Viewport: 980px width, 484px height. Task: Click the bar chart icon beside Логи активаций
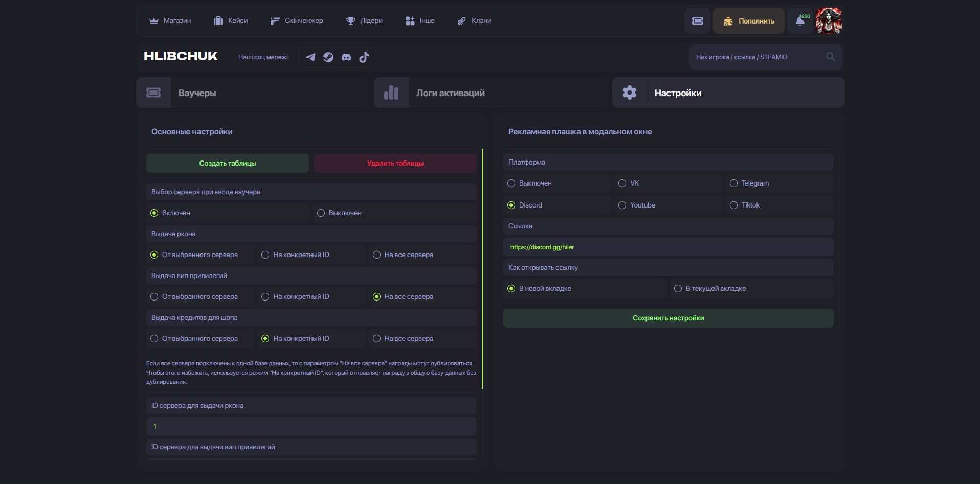point(391,93)
